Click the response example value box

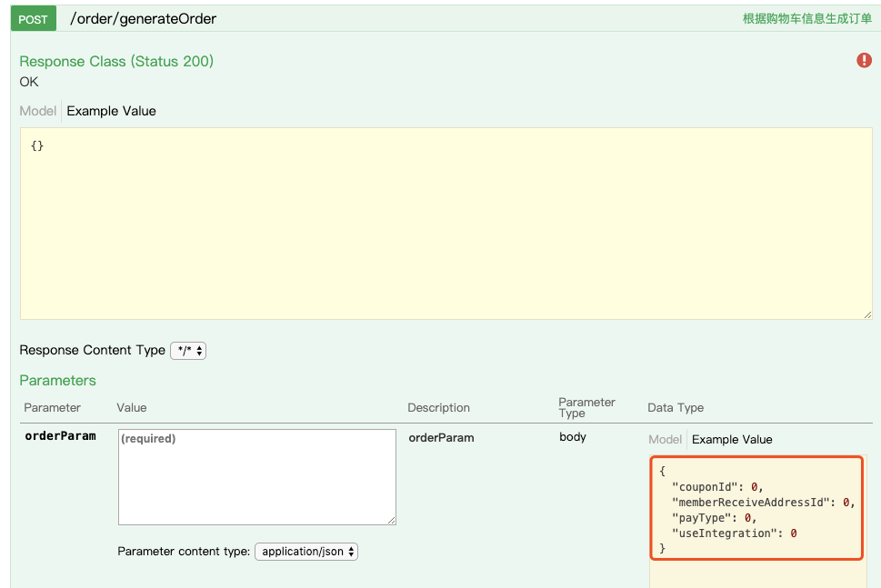click(x=446, y=224)
